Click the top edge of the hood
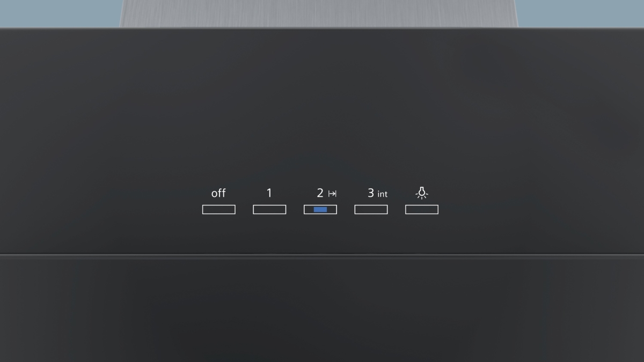This screenshot has width=644, height=362. tap(322, 28)
